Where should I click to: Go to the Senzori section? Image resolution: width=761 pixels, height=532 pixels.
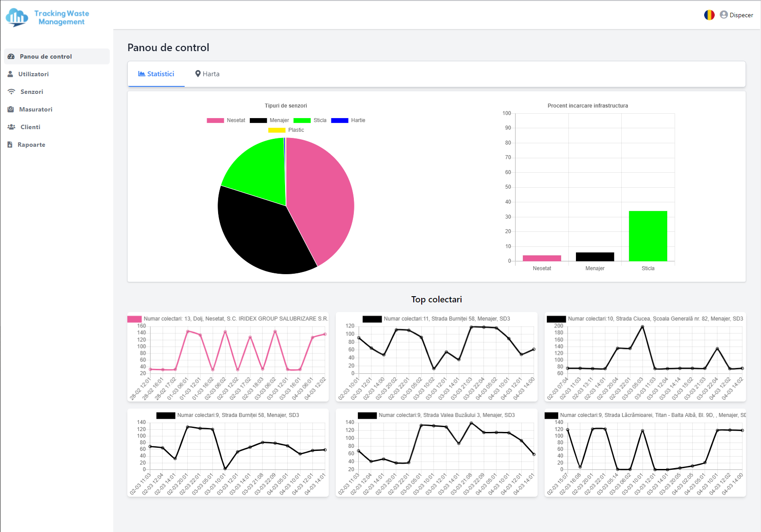click(x=57, y=92)
